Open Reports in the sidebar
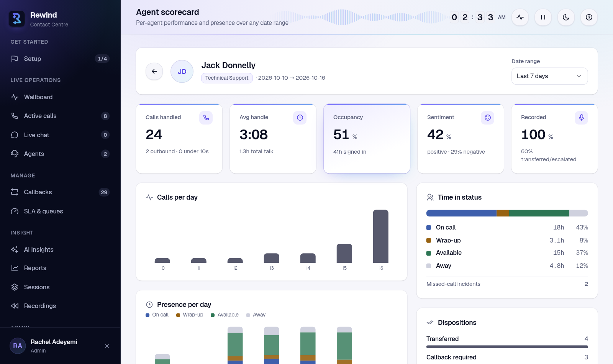Viewport: 613px width, 364px height. pos(60,268)
